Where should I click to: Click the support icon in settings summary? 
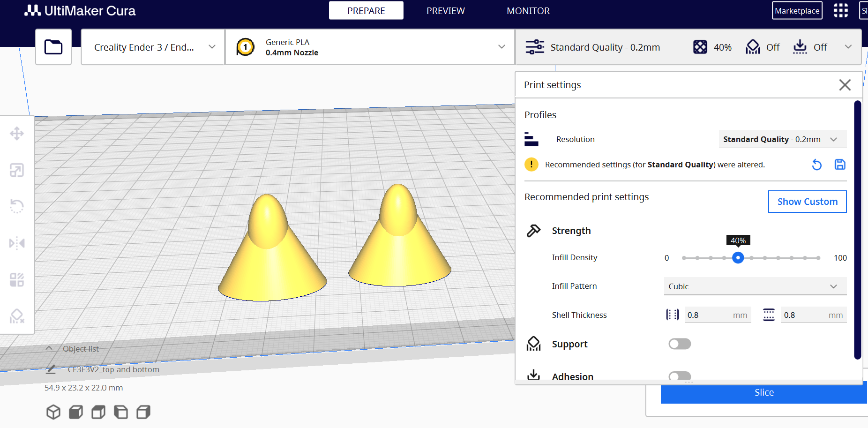click(753, 47)
